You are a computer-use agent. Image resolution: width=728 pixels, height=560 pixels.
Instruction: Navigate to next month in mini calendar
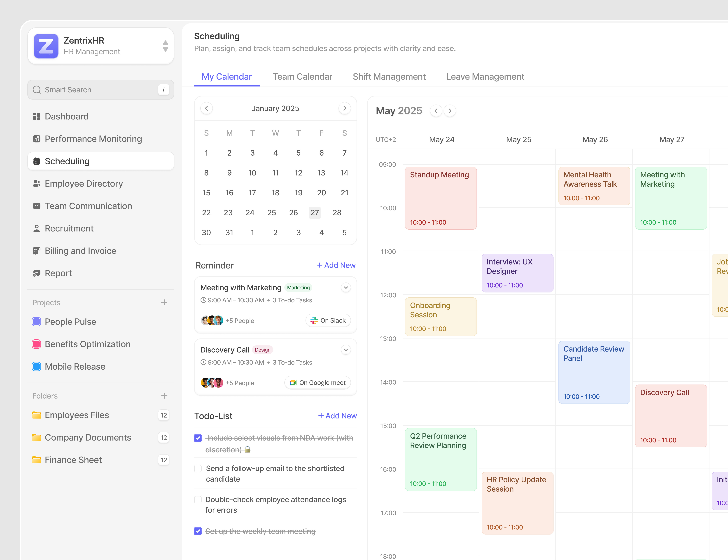pos(345,108)
